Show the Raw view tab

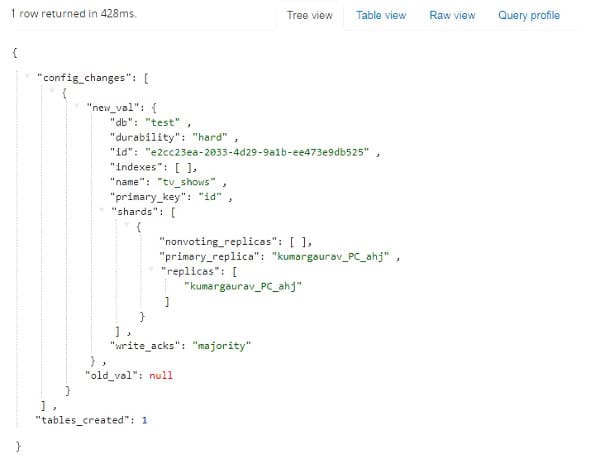coord(452,15)
